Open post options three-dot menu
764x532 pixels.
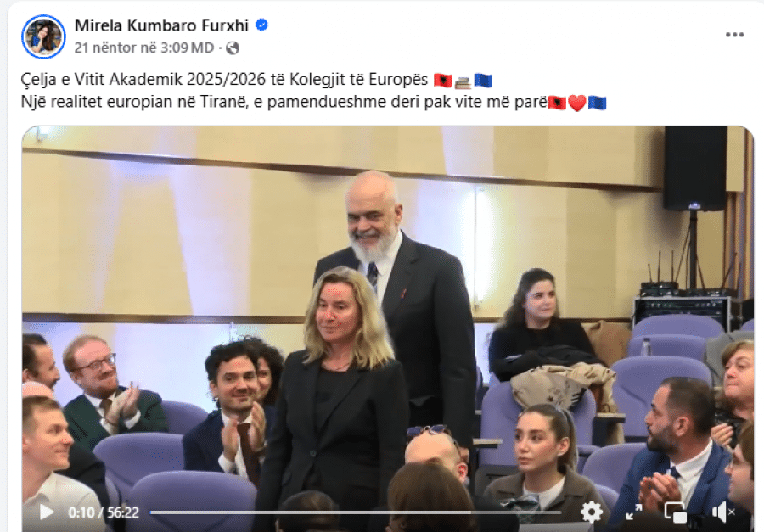click(734, 35)
